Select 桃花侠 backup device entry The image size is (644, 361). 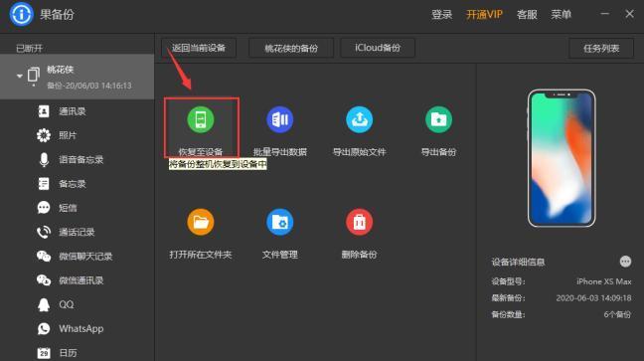click(x=78, y=77)
